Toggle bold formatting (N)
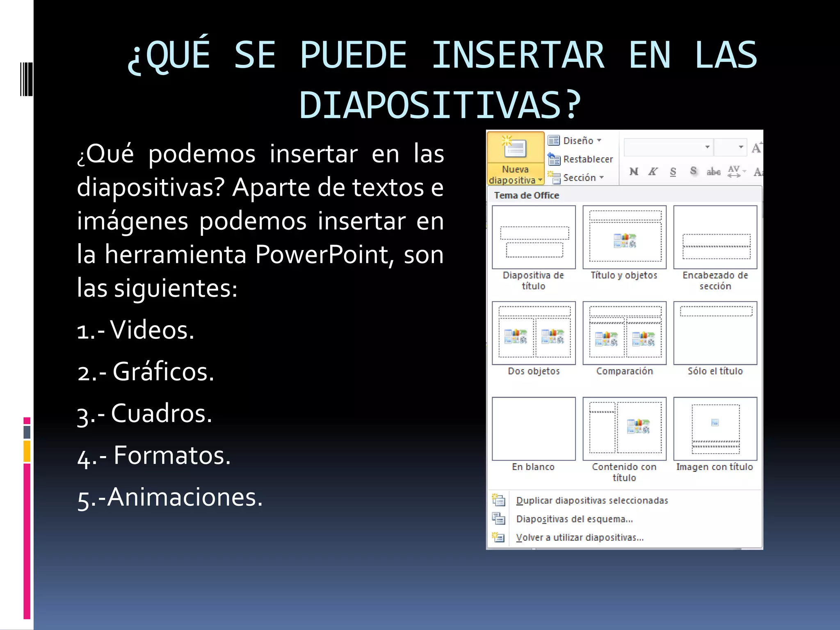840x630 pixels. 634,171
